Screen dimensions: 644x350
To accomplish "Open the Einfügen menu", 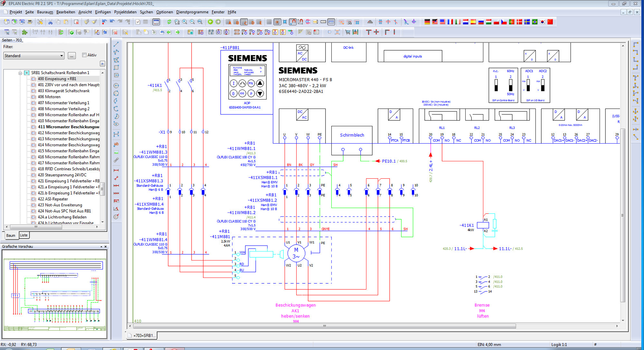I will click(103, 12).
